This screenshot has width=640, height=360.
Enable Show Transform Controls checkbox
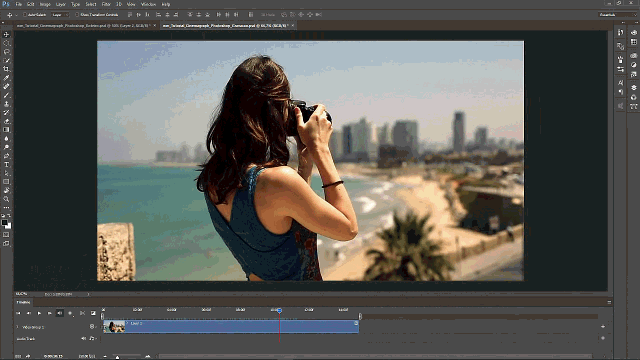tap(77, 15)
